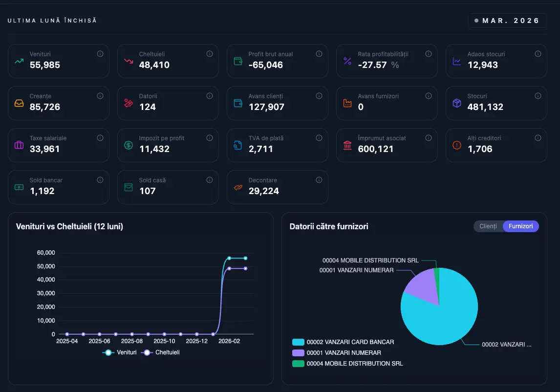Screen dimensions: 560x392
Task: Click the Alți creditori alert icon
Action: click(x=457, y=145)
